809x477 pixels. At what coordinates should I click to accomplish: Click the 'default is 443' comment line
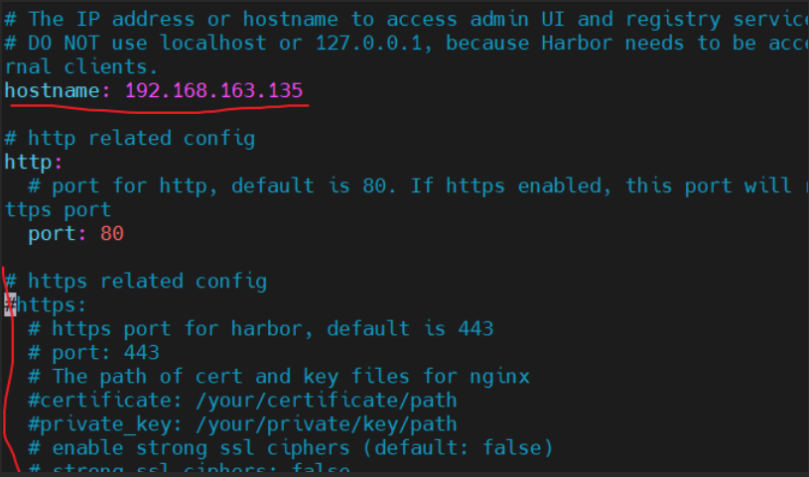[260, 329]
